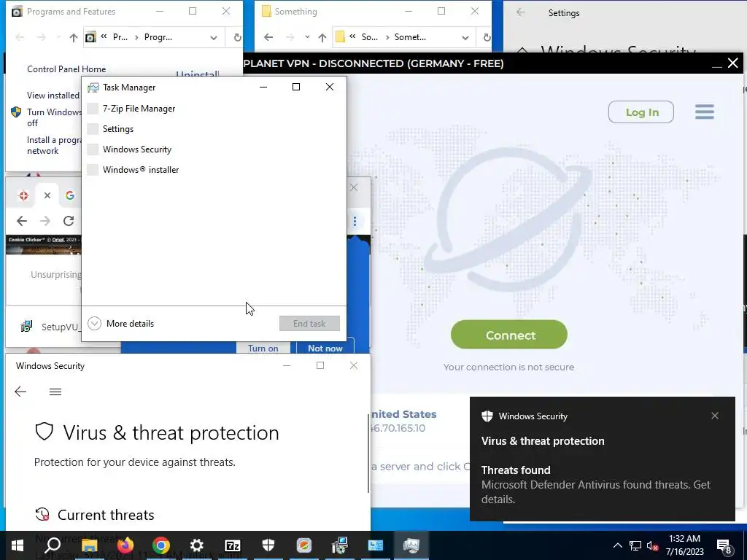The image size is (747, 560).
Task: Open Settings gear on taskbar
Action: [x=197, y=545]
